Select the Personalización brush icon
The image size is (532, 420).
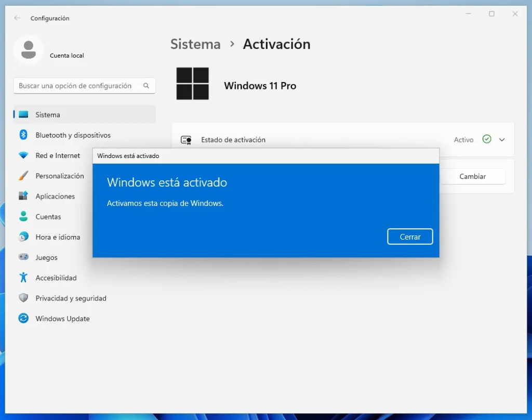[23, 176]
